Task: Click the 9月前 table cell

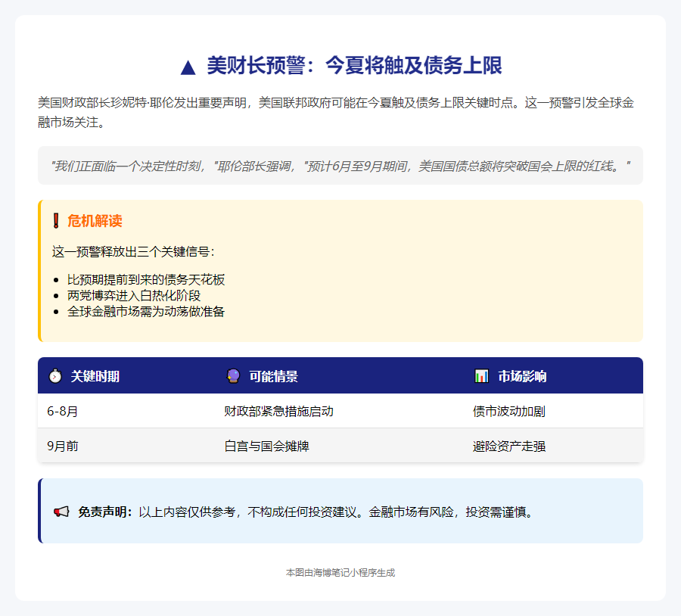Action: click(x=63, y=446)
